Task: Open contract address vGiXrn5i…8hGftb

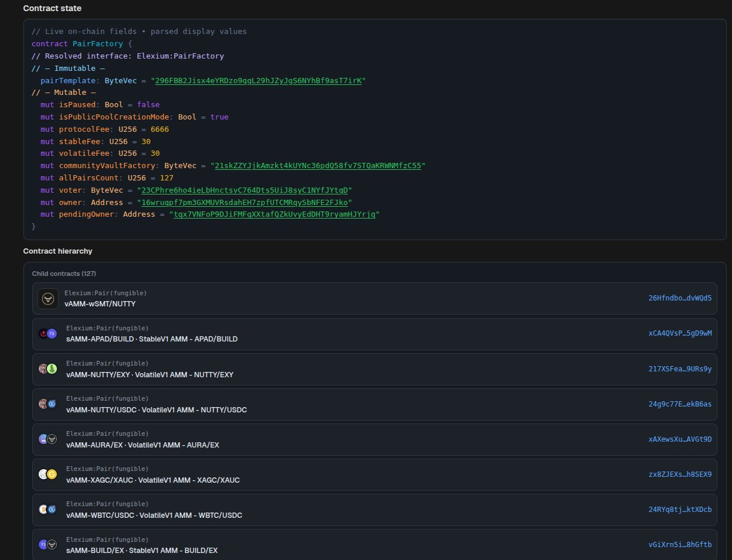Action: (680, 545)
